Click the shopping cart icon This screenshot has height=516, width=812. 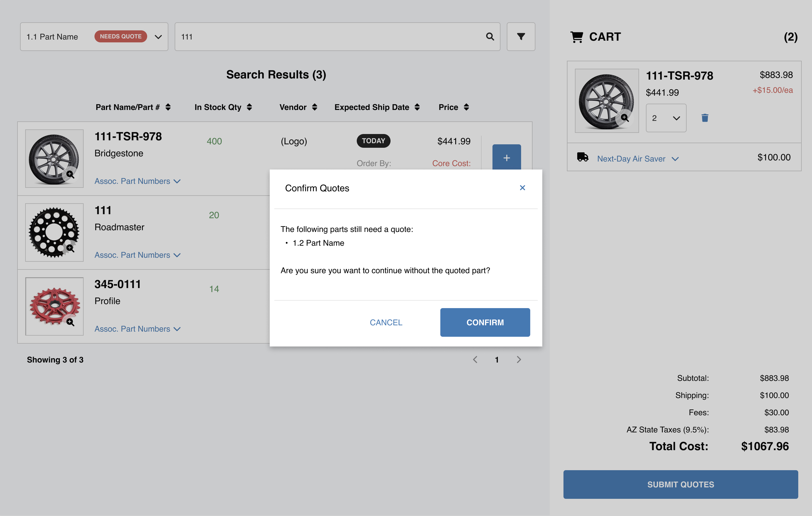point(576,37)
